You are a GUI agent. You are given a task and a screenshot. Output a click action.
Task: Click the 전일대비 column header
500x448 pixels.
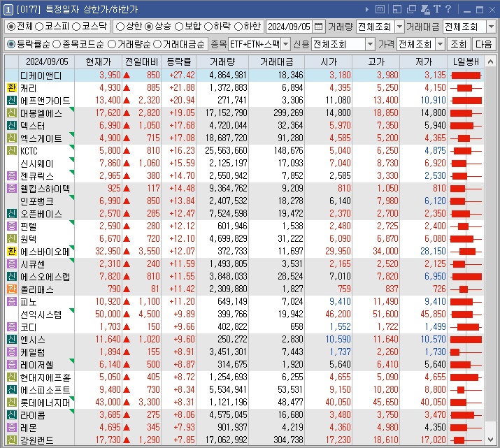(141, 62)
